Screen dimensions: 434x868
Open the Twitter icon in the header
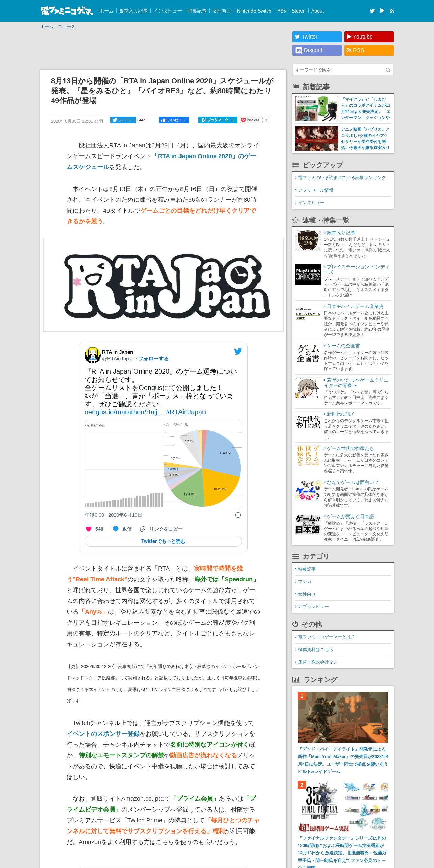tap(372, 11)
